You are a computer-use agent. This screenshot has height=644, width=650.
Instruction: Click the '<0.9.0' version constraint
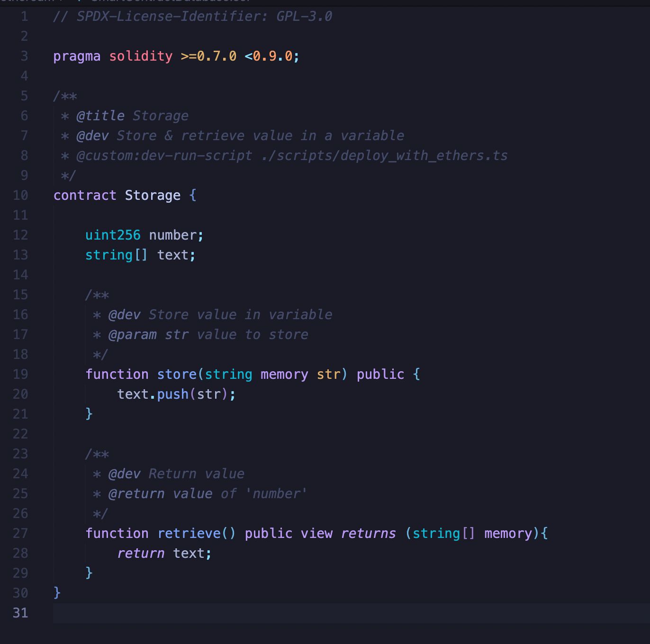[269, 56]
